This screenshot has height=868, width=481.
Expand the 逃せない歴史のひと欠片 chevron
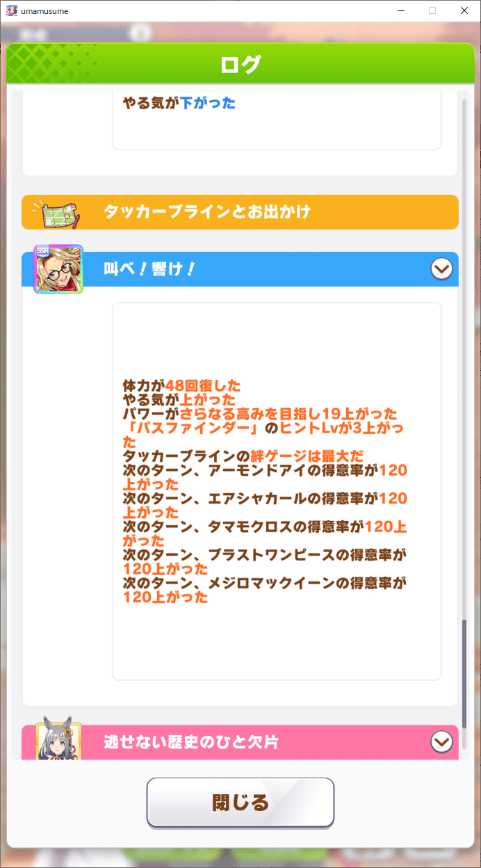point(441,742)
